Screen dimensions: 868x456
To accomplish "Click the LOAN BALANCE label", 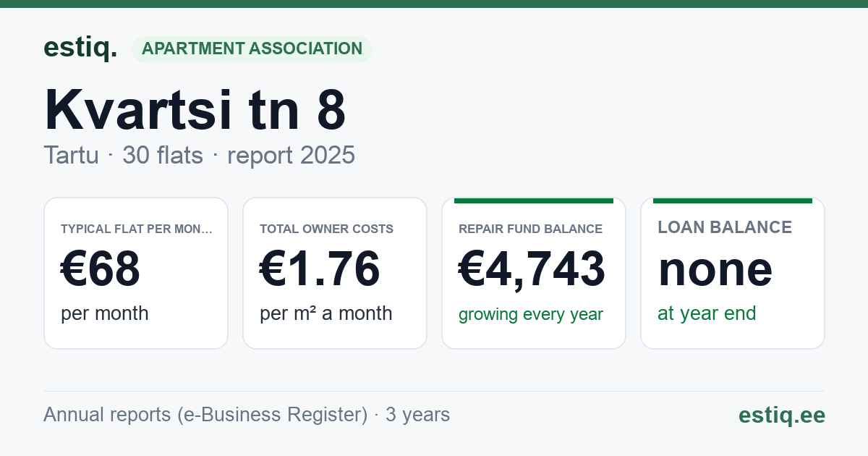I will coord(725,227).
